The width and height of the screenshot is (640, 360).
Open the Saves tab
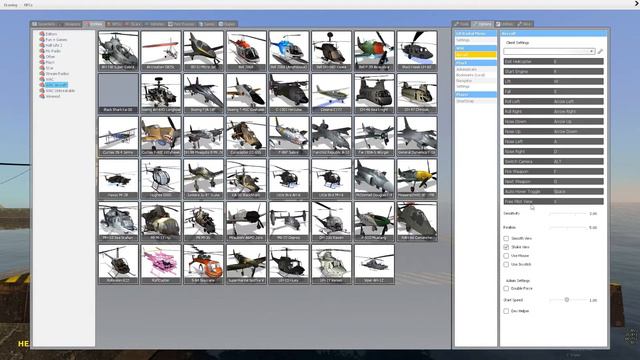[207, 24]
